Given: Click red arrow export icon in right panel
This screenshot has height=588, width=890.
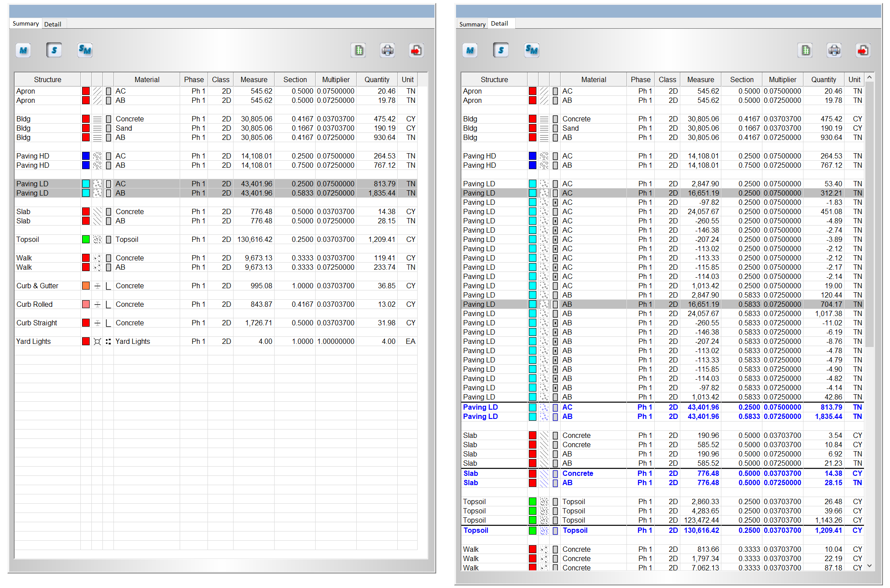Looking at the screenshot, I should [x=863, y=50].
